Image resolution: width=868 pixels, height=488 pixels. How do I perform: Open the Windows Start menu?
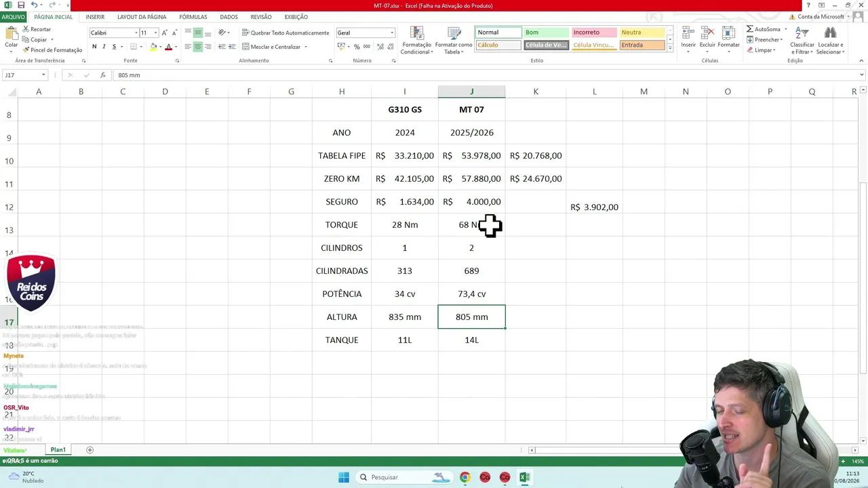(x=344, y=477)
